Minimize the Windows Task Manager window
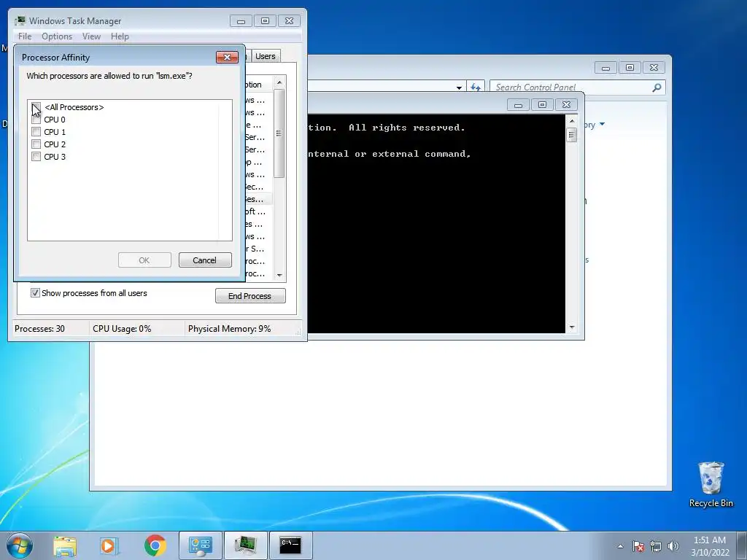 241,21
